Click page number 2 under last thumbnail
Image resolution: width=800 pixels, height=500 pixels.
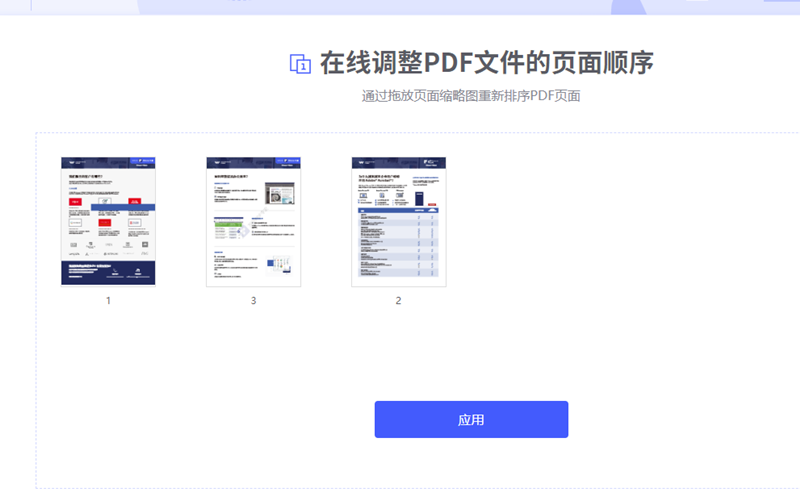pos(398,300)
